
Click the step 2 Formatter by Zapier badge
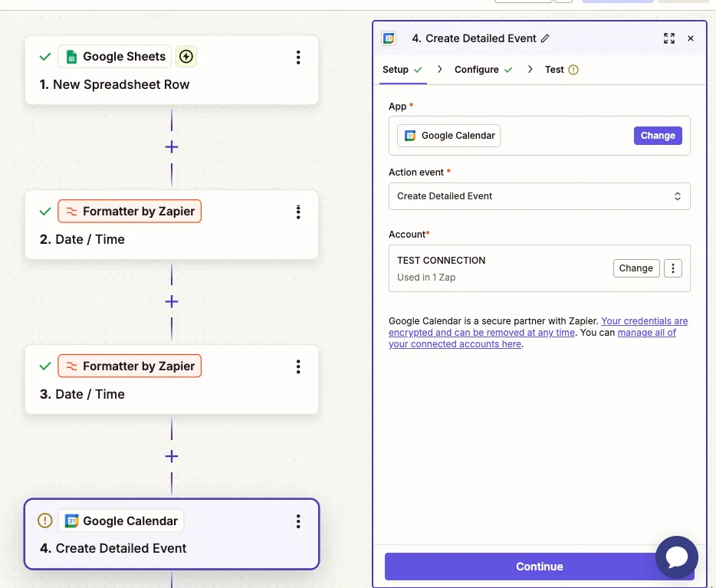click(x=130, y=212)
